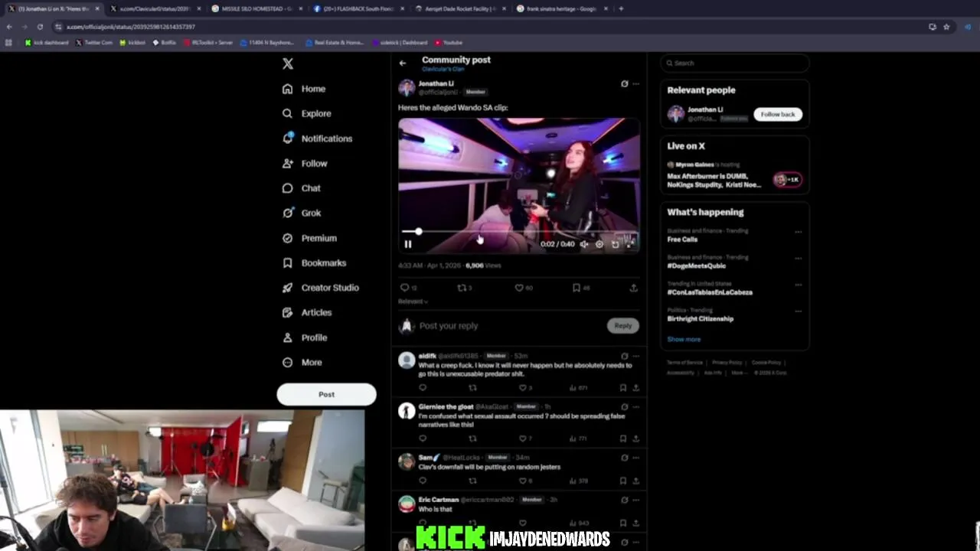The image size is (980, 551).
Task: Open Eric Cartman's profile avatar
Action: (x=407, y=504)
